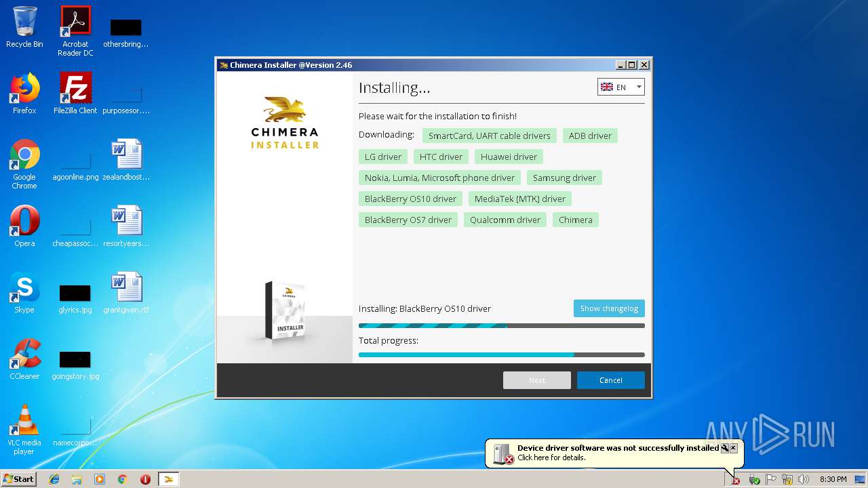Open the Recycle Bin desktop icon

pyautogui.click(x=24, y=27)
